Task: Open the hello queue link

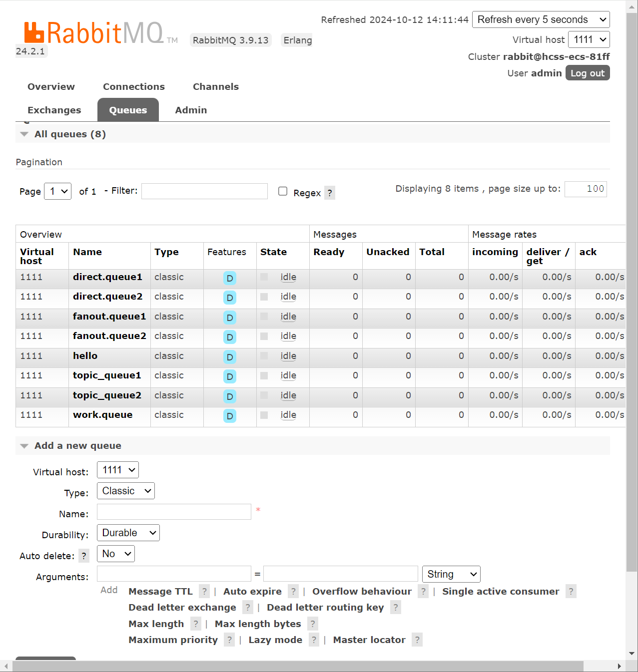Action: coord(85,356)
